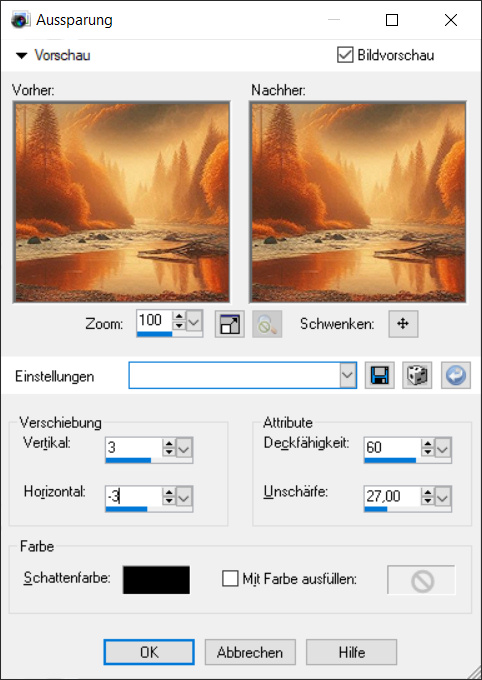Activate the Schwenken pan icon

pos(403,324)
